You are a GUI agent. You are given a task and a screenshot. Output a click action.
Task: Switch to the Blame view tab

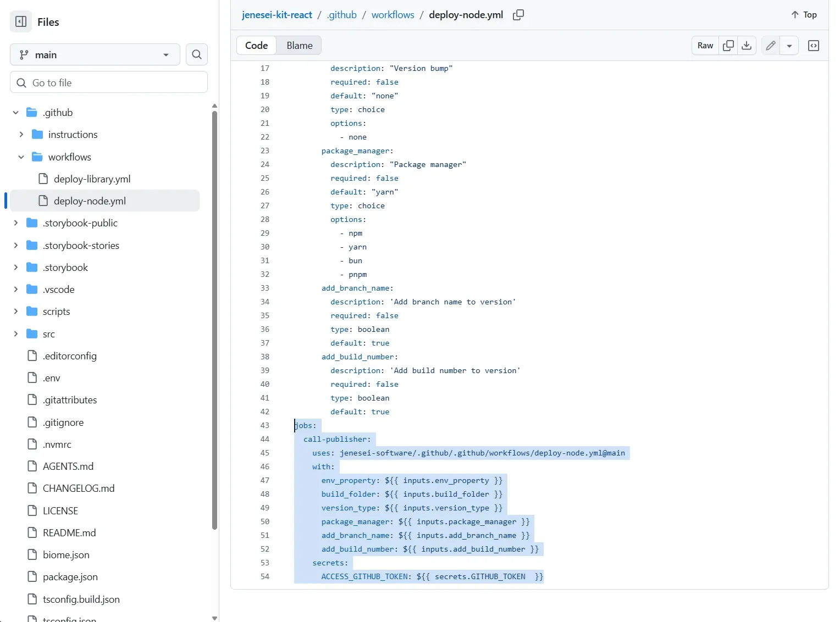click(x=300, y=46)
